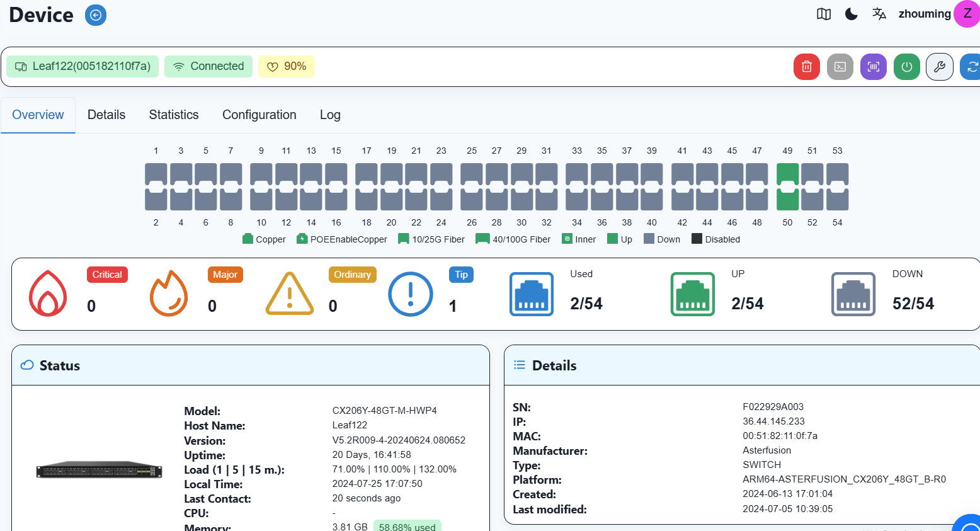This screenshot has width=980, height=531.
Task: Click the Down legend swatch
Action: point(649,239)
